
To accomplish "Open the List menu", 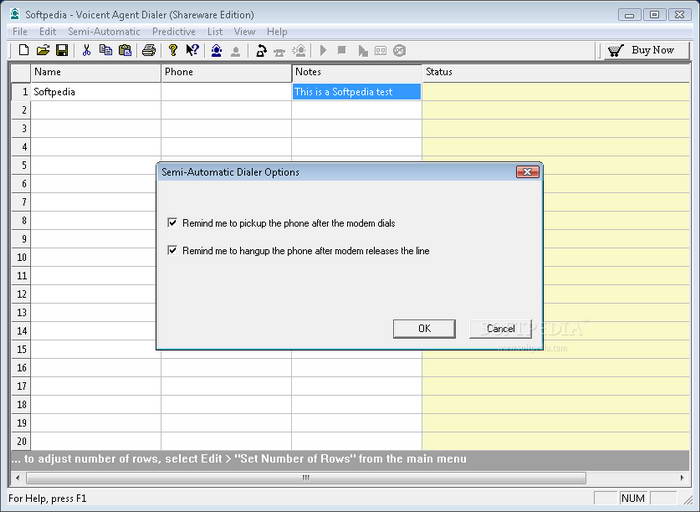I will 215,32.
